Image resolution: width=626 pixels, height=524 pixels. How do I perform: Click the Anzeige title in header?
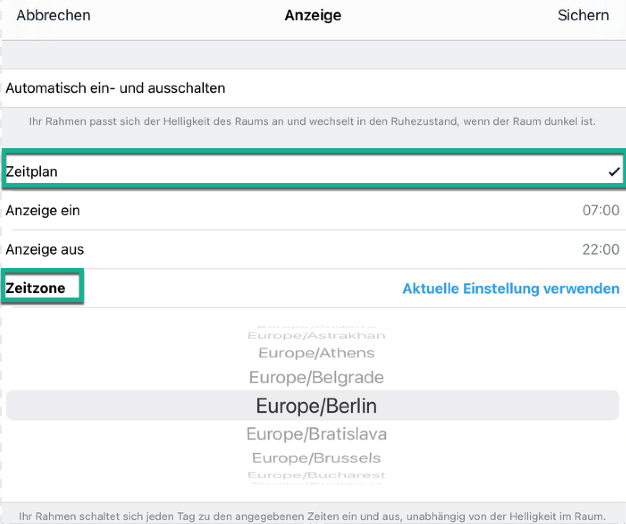click(x=313, y=15)
